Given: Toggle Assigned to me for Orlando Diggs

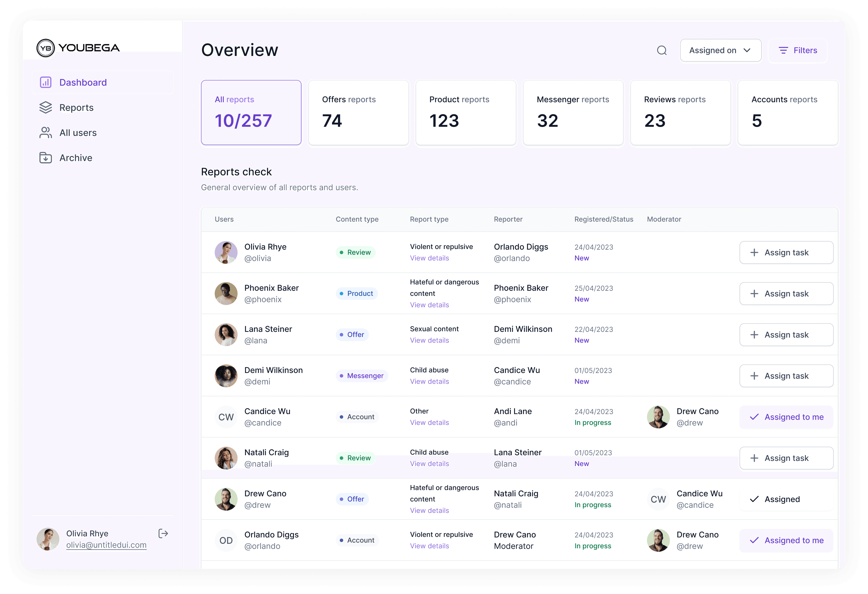Looking at the screenshot, I should (786, 540).
